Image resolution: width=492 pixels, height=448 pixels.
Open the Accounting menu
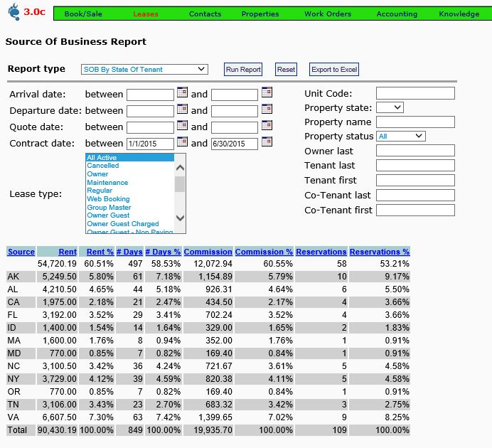tap(397, 14)
